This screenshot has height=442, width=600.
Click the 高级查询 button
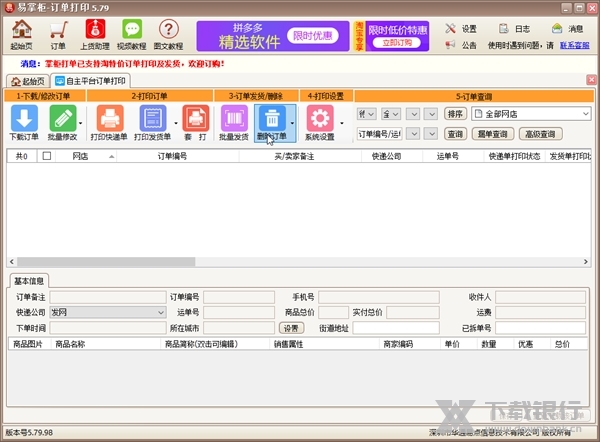[540, 134]
